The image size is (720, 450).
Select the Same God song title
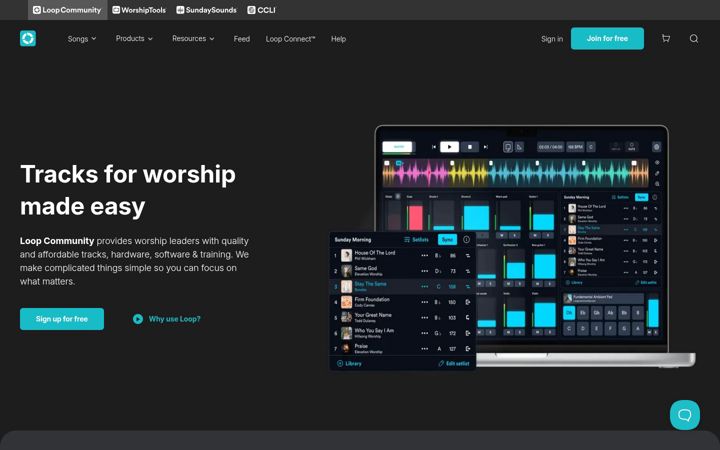366,268
